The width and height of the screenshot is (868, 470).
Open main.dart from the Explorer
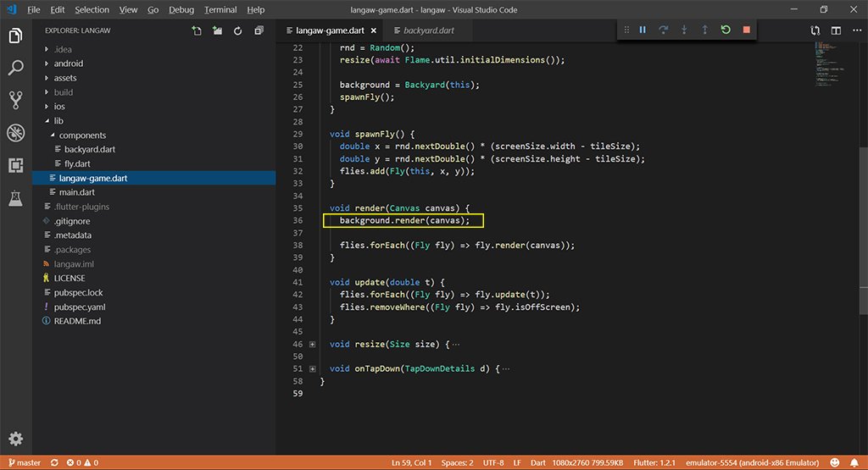tap(76, 192)
